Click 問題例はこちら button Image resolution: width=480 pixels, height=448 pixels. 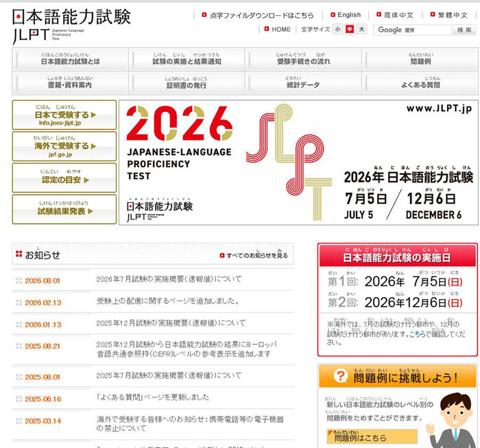point(372,436)
